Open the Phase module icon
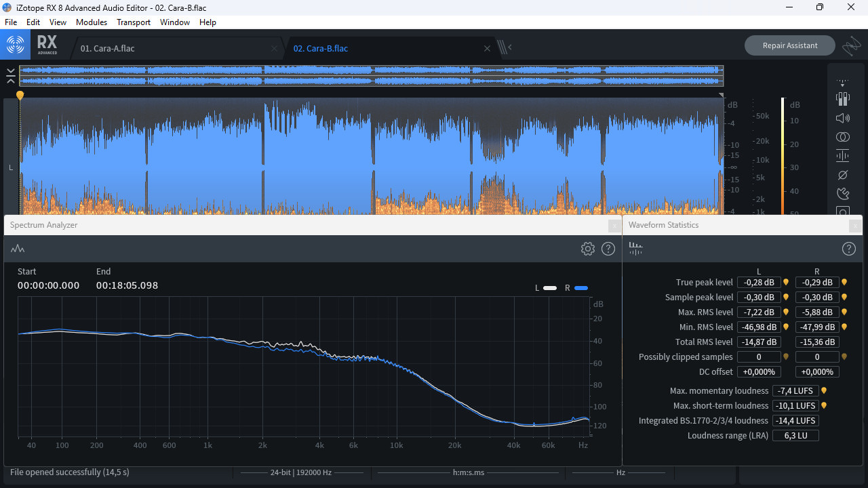The image size is (868, 488). tap(843, 175)
